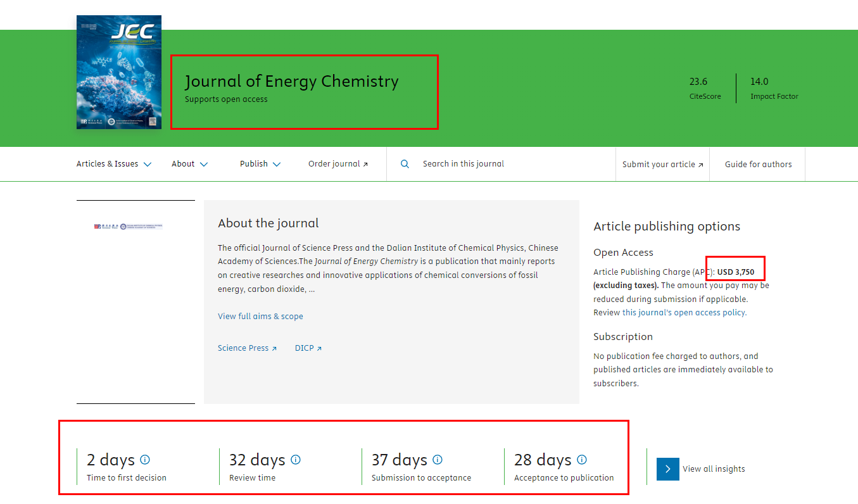Click the Article publishing options heading

click(x=667, y=227)
